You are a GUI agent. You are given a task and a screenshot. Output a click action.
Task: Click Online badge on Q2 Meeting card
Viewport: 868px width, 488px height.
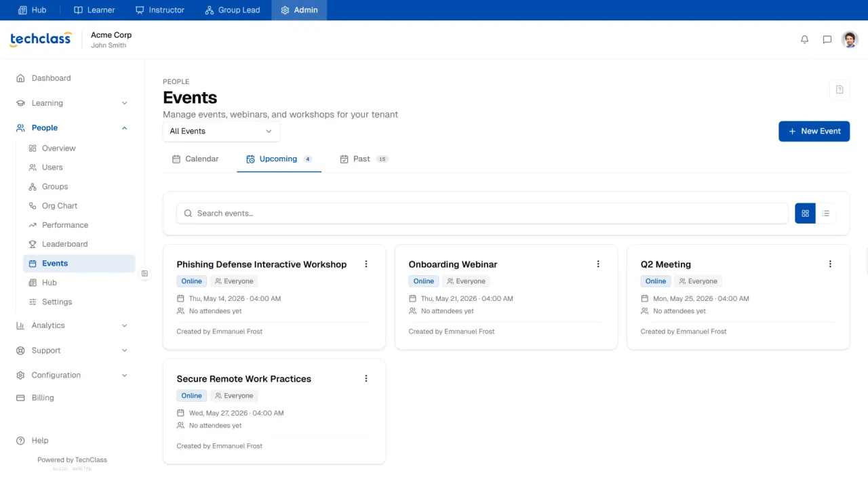point(656,281)
